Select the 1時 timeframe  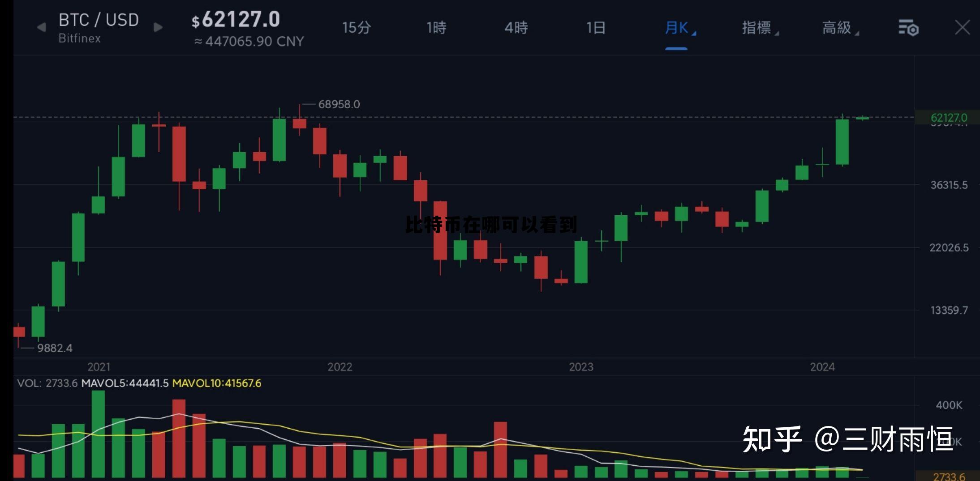436,28
